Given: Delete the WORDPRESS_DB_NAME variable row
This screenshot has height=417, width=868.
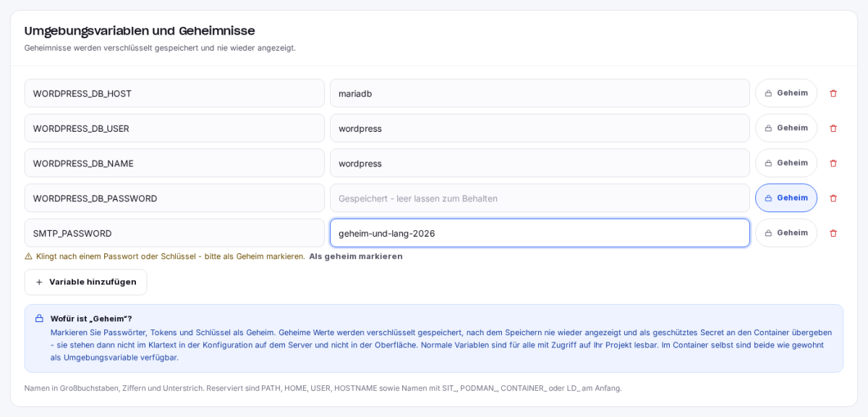Looking at the screenshot, I should click(x=833, y=163).
